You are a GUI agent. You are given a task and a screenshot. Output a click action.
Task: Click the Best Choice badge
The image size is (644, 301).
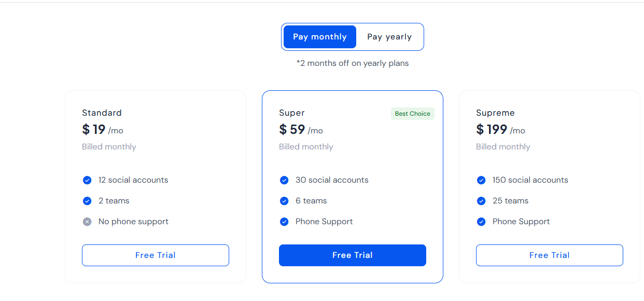pos(413,114)
